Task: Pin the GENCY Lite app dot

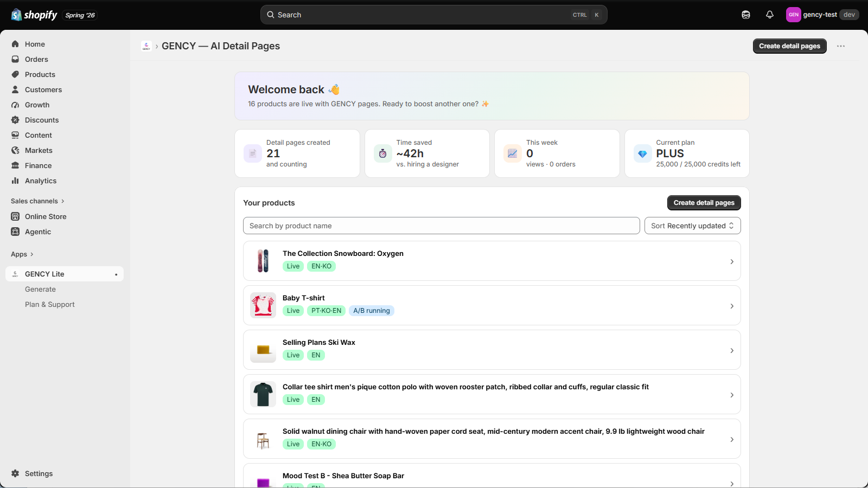Action: tap(116, 274)
